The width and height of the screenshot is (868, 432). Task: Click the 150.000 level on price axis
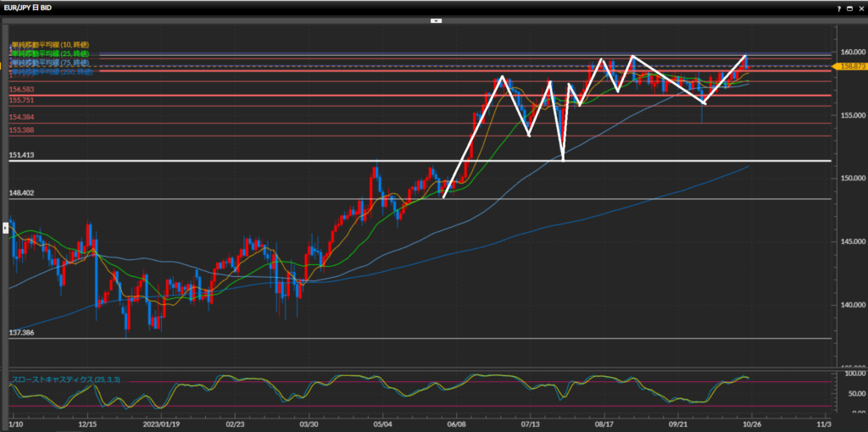click(847, 178)
